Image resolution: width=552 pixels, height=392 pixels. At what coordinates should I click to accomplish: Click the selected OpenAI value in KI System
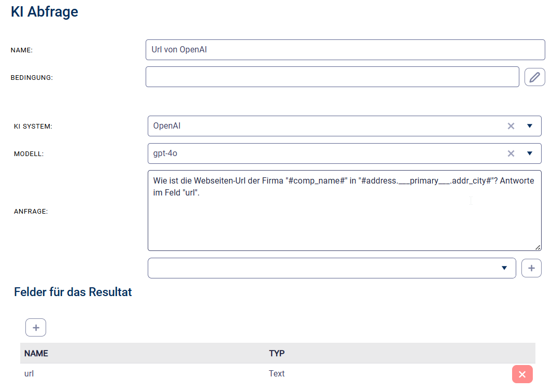(167, 126)
